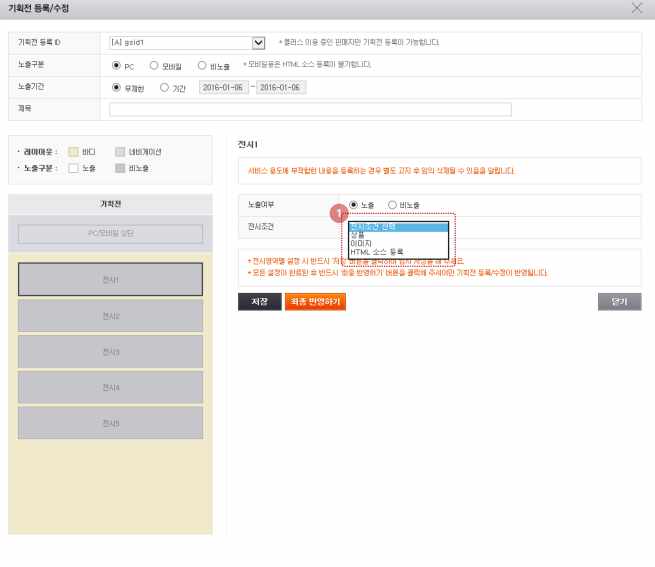655x567 pixels.
Task: Click the gray 비노출 legend box
Action: (x=120, y=168)
